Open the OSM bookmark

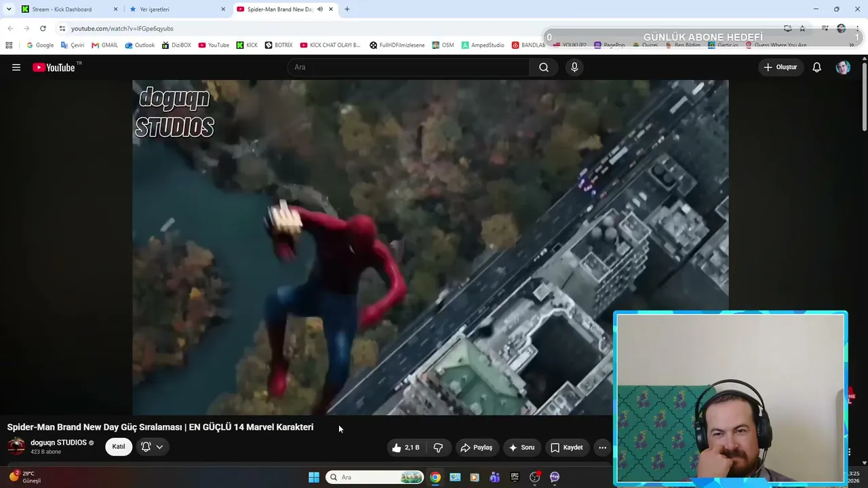coord(443,45)
